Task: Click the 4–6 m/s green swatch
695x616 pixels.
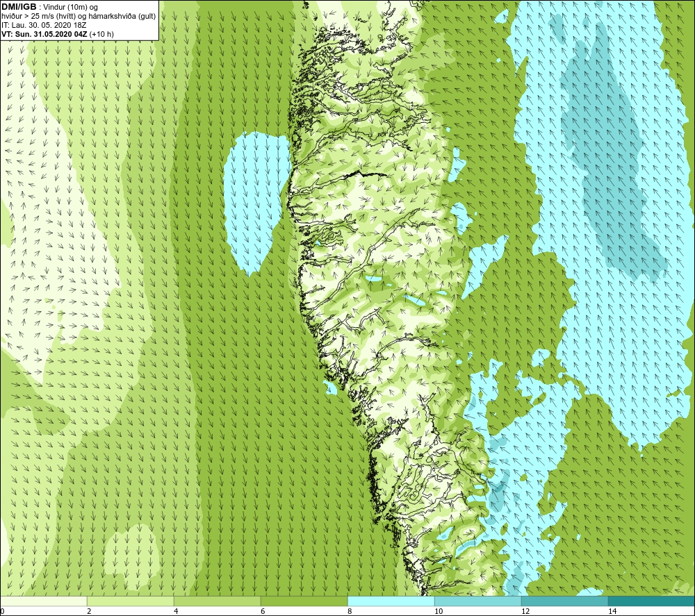Action: coord(217,601)
